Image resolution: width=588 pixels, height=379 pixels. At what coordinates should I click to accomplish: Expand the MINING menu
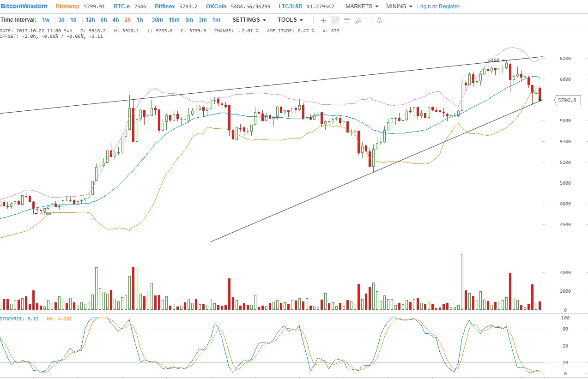(x=399, y=6)
